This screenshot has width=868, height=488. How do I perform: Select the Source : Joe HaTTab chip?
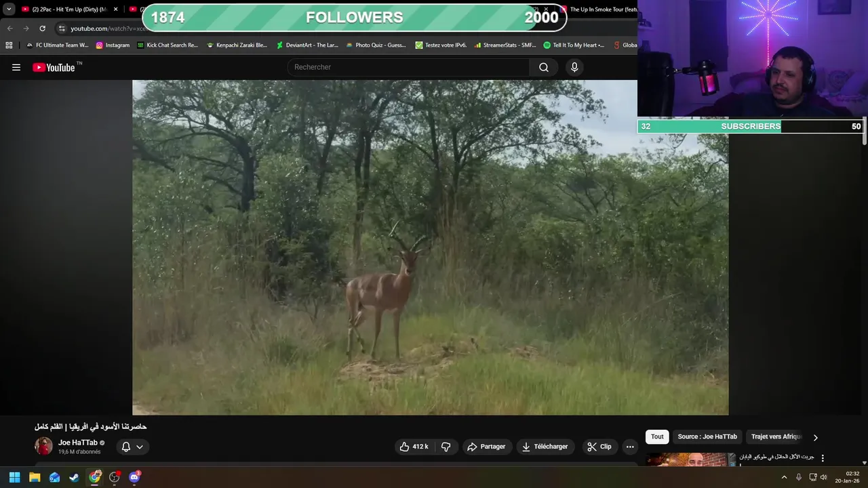[x=707, y=436]
